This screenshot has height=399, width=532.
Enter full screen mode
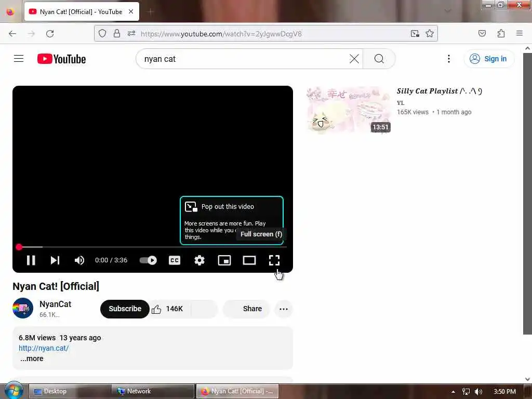[x=274, y=260]
